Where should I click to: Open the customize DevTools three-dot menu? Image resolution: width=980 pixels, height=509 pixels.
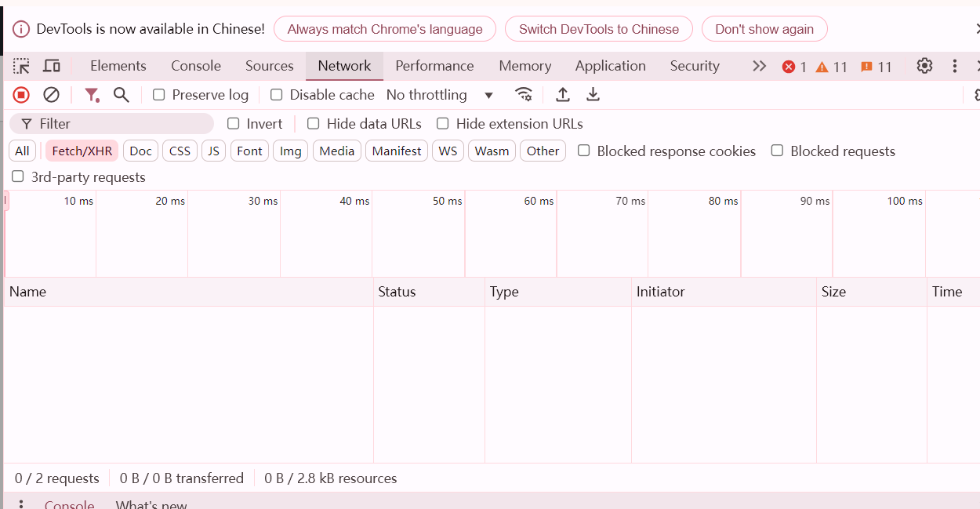click(955, 66)
